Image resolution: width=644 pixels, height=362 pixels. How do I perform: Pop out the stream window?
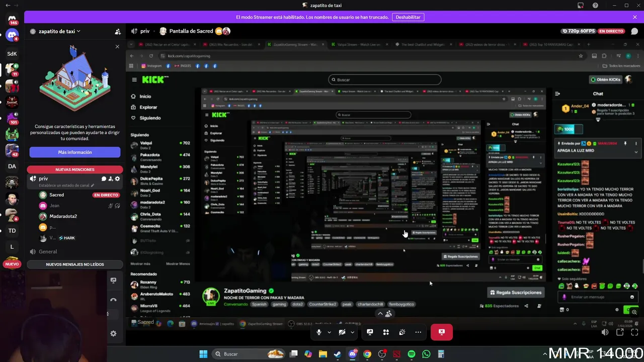(620, 332)
